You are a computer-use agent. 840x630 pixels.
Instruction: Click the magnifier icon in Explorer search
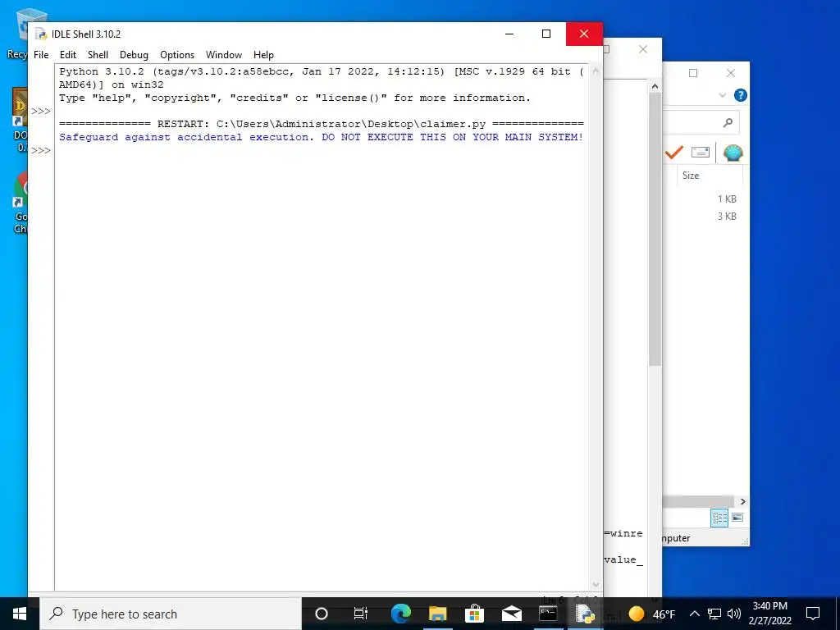[x=728, y=123]
